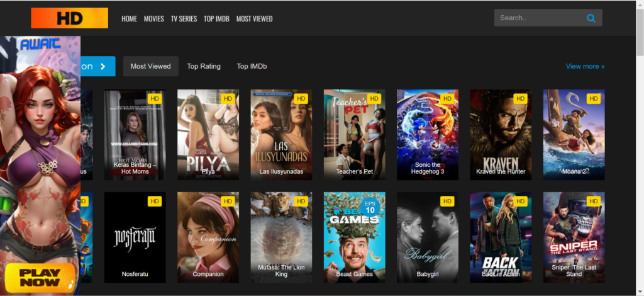Open Mufasa: The Lion King poster
Viewport: 644px width, 296px height.
(x=281, y=237)
